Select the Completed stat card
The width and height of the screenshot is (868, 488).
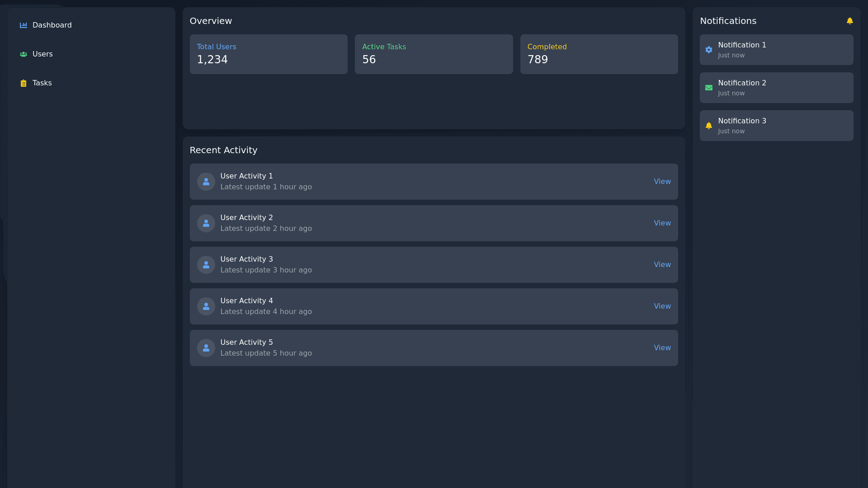coord(599,54)
